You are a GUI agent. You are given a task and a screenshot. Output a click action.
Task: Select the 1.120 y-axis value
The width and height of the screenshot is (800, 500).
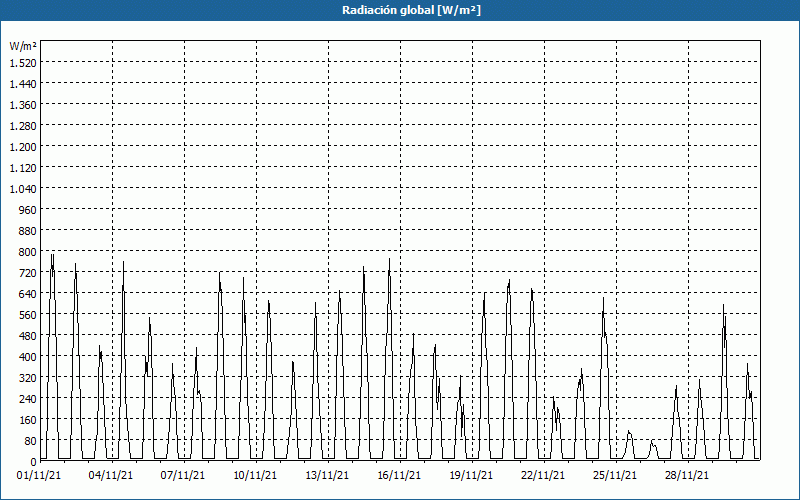(x=23, y=167)
